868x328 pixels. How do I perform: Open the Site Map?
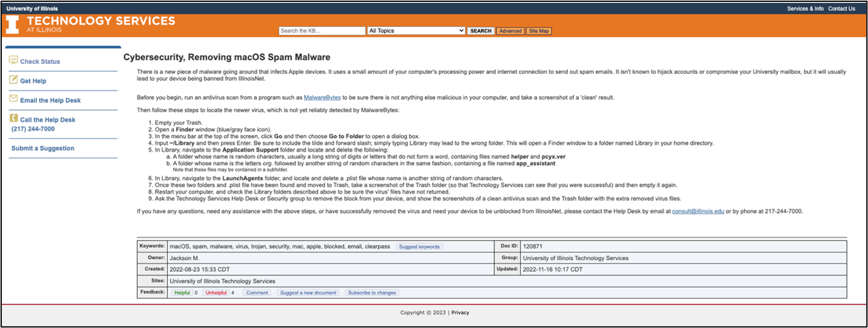click(539, 31)
